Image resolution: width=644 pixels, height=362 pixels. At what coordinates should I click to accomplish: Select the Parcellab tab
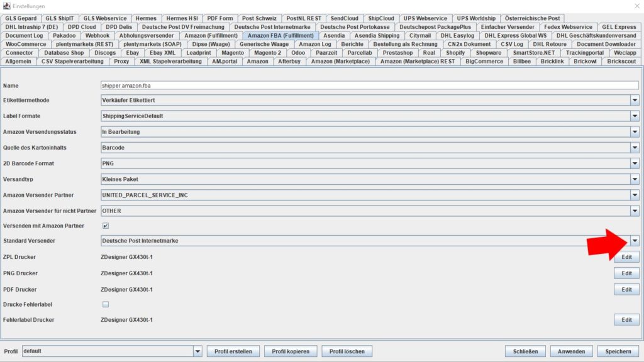click(x=359, y=53)
